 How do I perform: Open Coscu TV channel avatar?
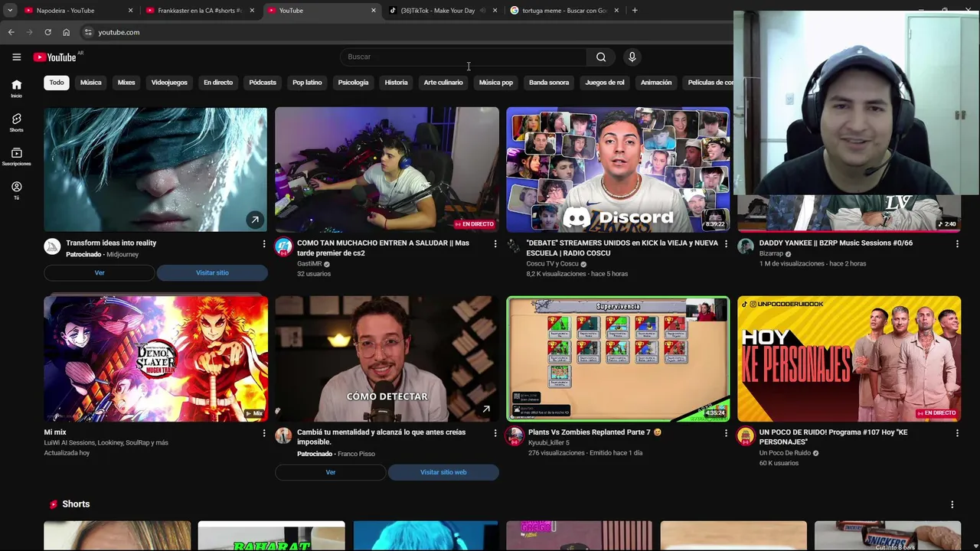pyautogui.click(x=514, y=246)
